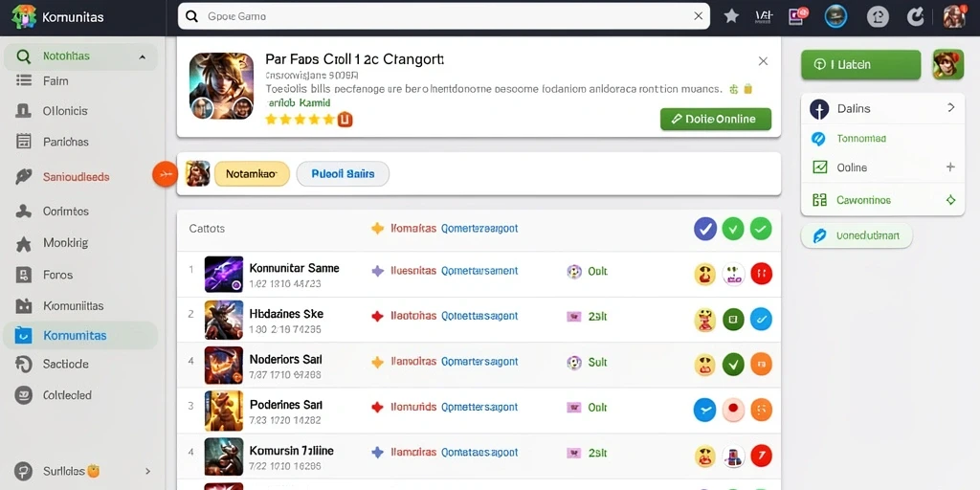This screenshot has width=980, height=490.
Task: Click the small avatar beside Notamkao tab
Action: pyautogui.click(x=197, y=174)
